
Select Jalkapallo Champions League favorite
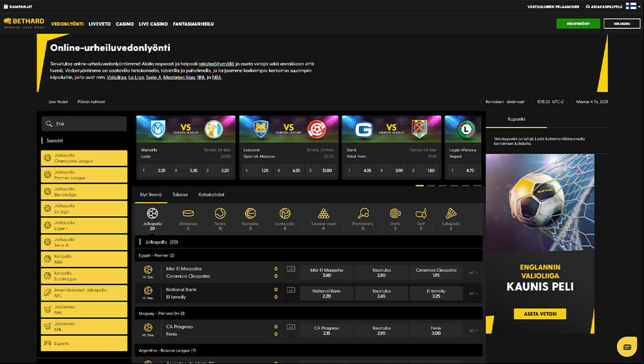coord(84,158)
